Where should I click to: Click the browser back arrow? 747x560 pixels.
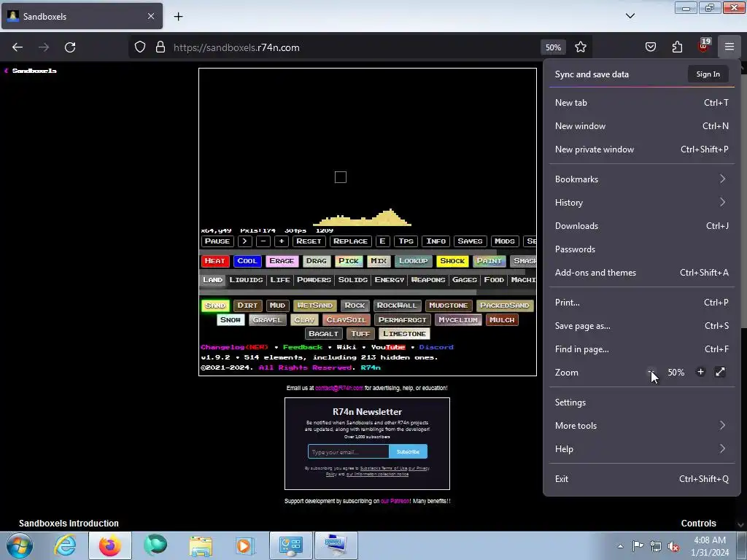18,47
